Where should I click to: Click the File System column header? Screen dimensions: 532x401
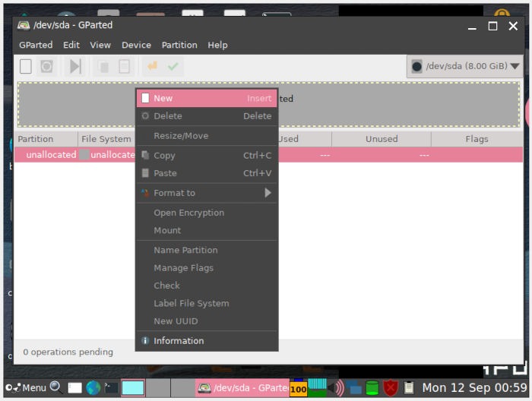106,139
